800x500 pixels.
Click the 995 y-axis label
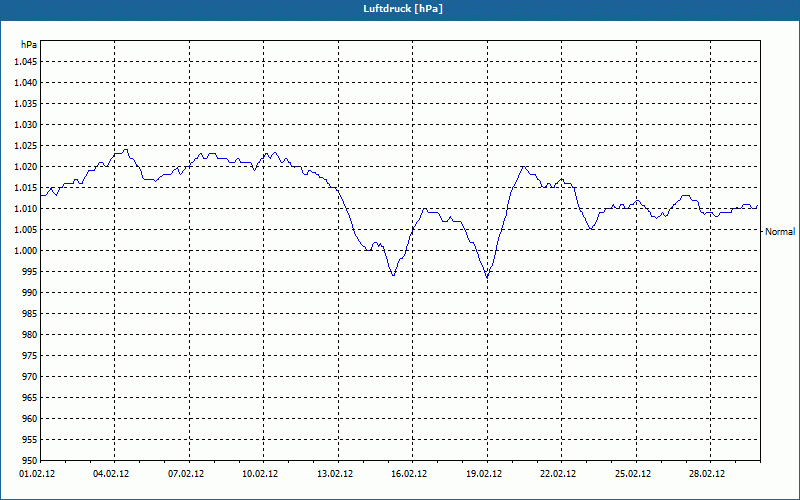pos(31,272)
